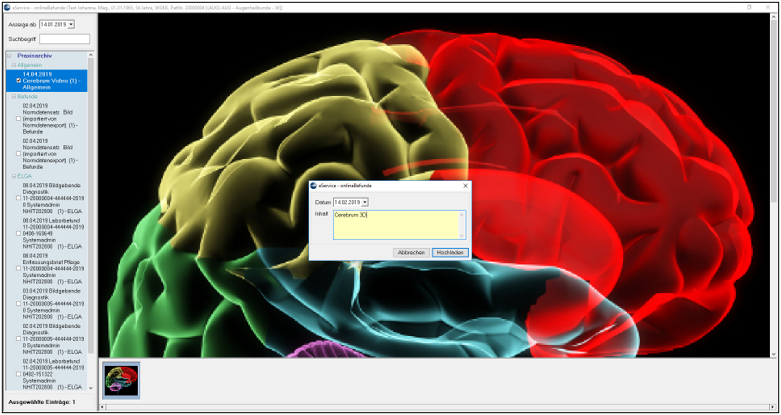Click the archive tree scroll-up arrow
Viewport: 781px width, 415px height.
91,55
